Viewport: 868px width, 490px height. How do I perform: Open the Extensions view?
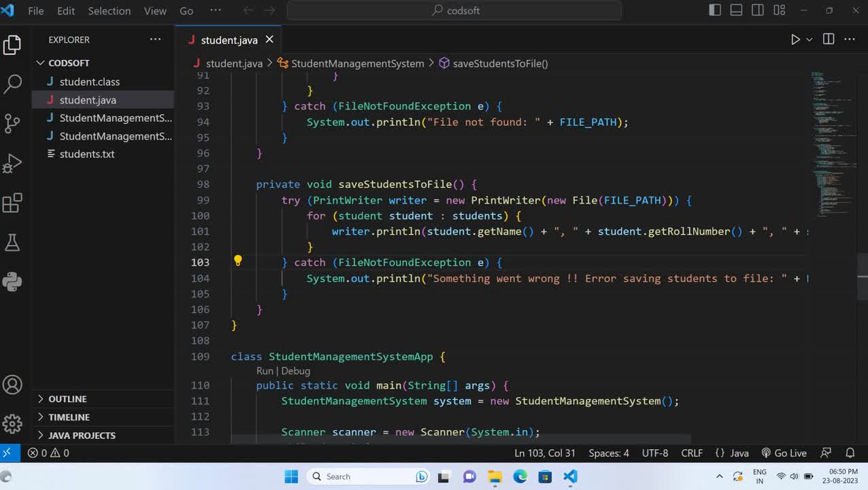click(x=12, y=203)
